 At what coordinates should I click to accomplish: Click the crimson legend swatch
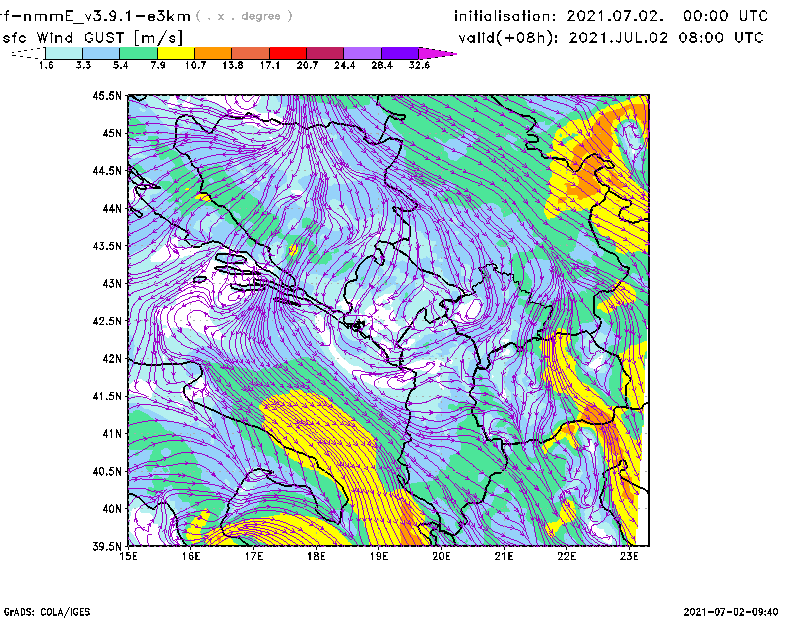tap(325, 53)
